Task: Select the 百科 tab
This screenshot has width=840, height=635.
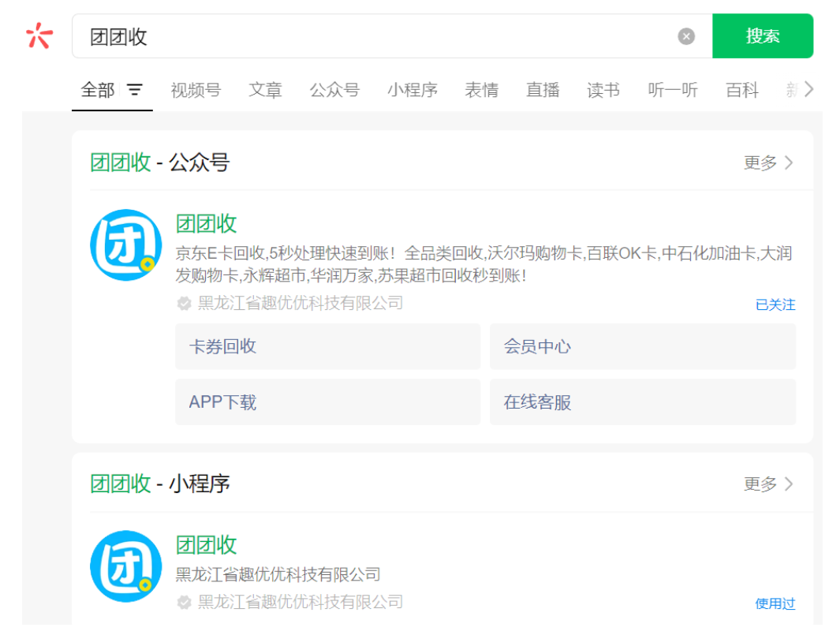Action: point(742,89)
